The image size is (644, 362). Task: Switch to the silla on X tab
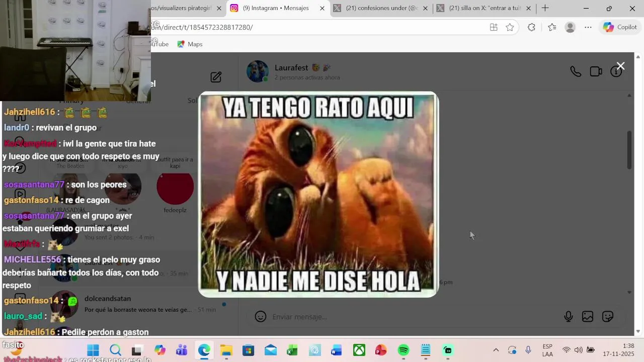pos(485,8)
